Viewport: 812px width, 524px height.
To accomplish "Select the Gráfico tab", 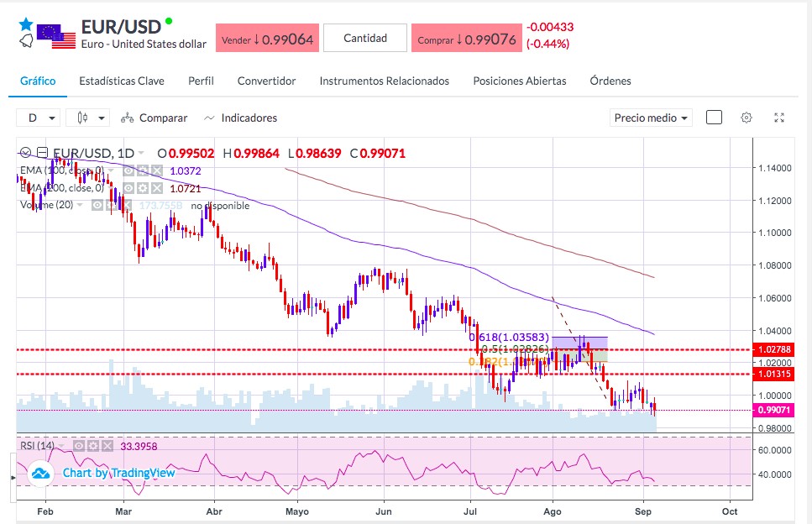I will (38, 81).
